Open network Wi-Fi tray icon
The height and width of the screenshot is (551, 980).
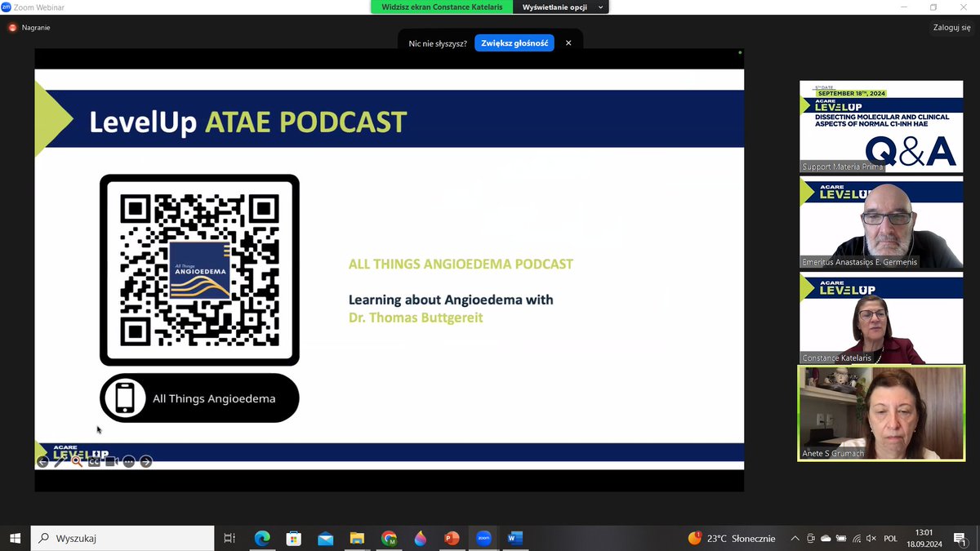(856, 538)
